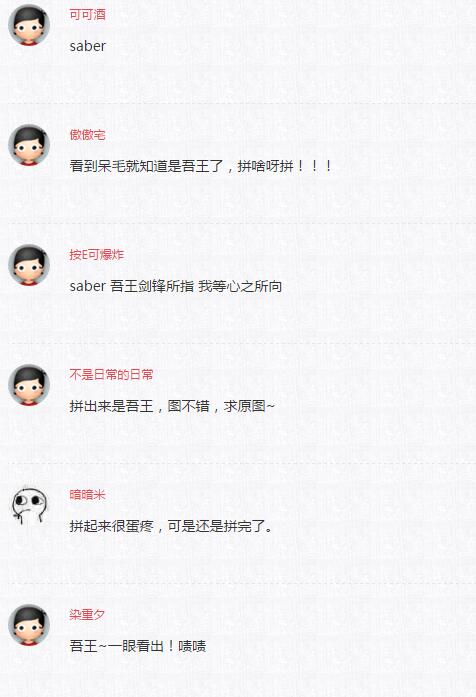Select the comment 拼出来是吾王，图不错
Screen dimensions: 476x697
172,406
